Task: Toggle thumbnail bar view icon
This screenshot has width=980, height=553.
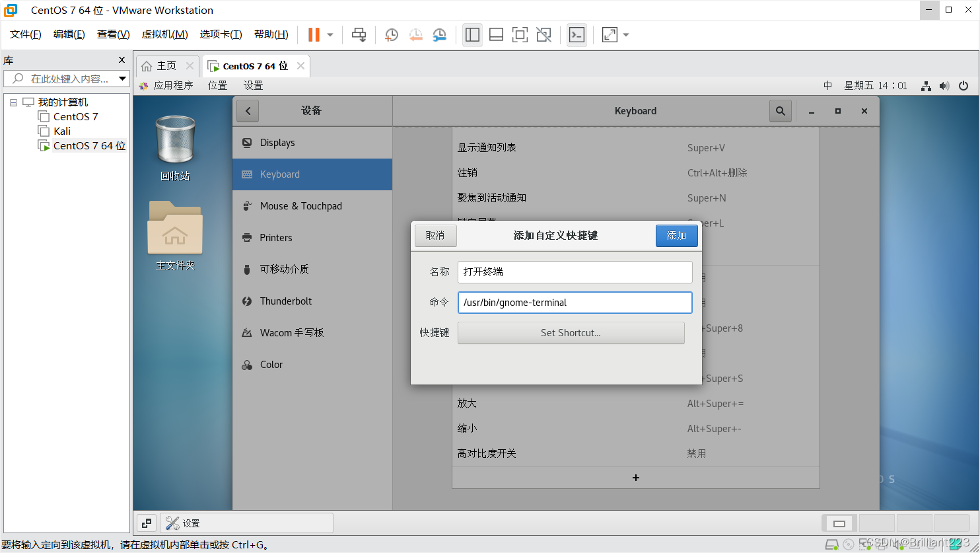Action: tap(497, 34)
